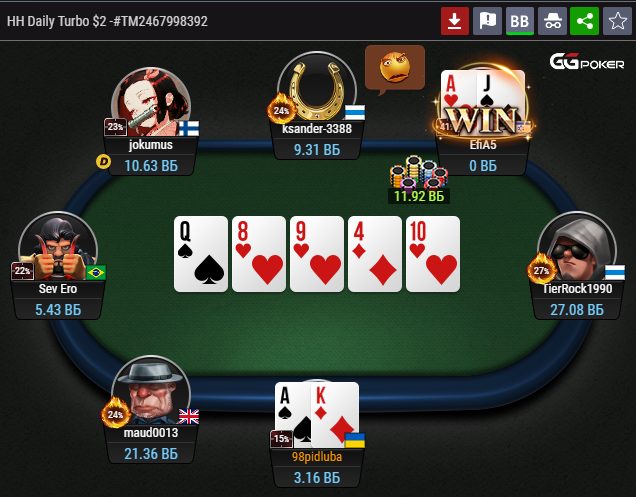Click the Queen of spades board card
The image size is (636, 497).
[201, 254]
